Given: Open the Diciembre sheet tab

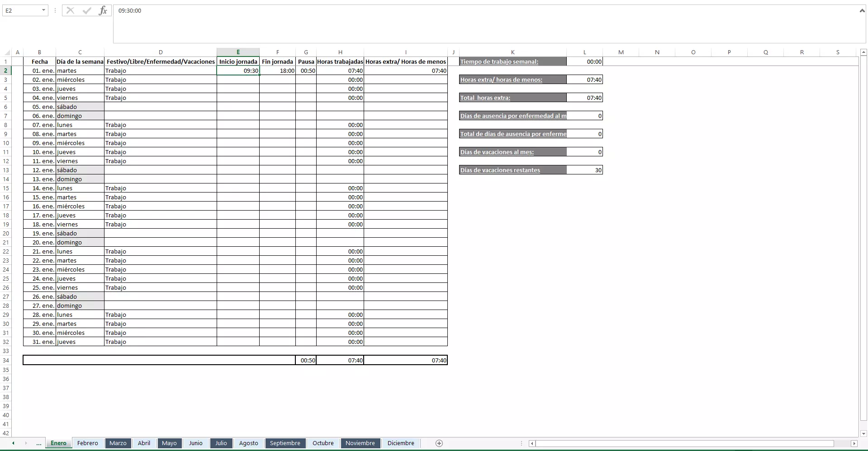Looking at the screenshot, I should coord(400,443).
